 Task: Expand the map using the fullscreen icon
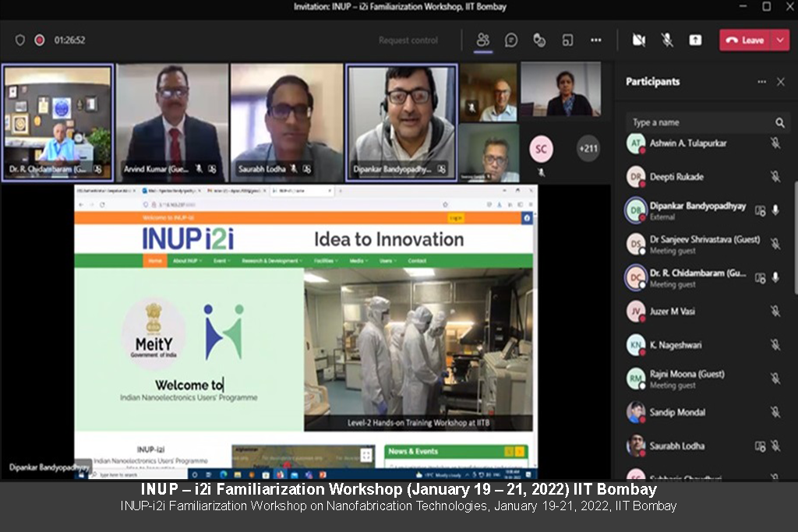click(366, 455)
